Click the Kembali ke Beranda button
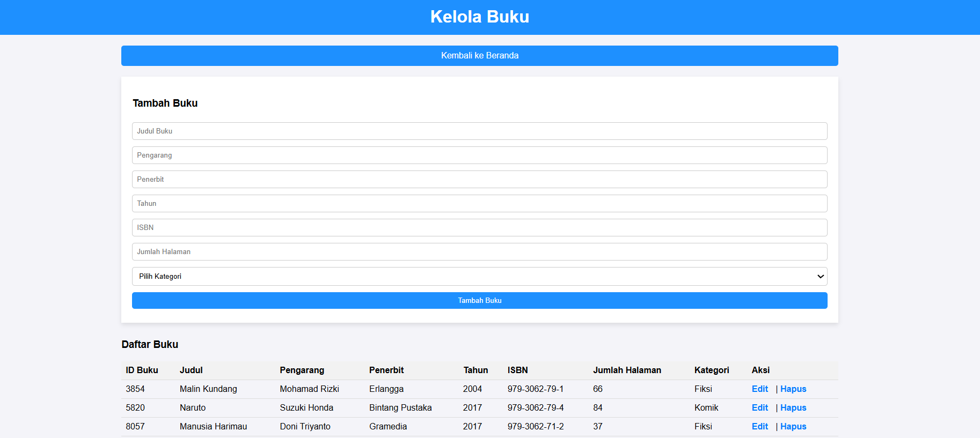 point(479,56)
